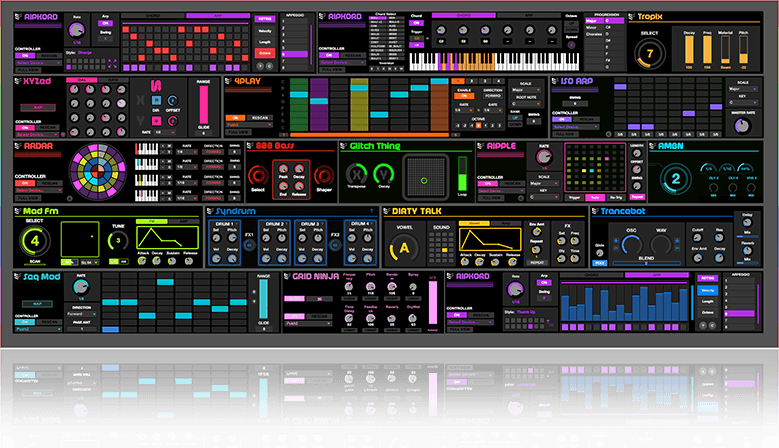
Task: Open the ISO ARP SCALE dropdown
Action: (742, 89)
